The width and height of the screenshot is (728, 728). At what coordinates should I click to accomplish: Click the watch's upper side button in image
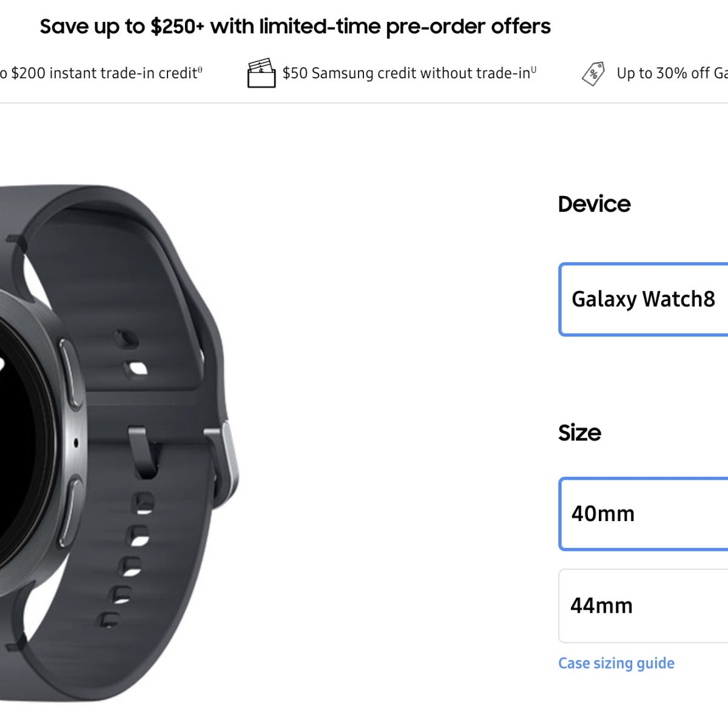71,372
